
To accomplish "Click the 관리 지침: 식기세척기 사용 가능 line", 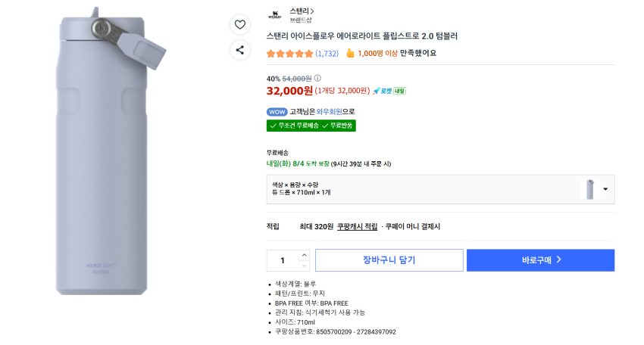I will (x=320, y=312).
